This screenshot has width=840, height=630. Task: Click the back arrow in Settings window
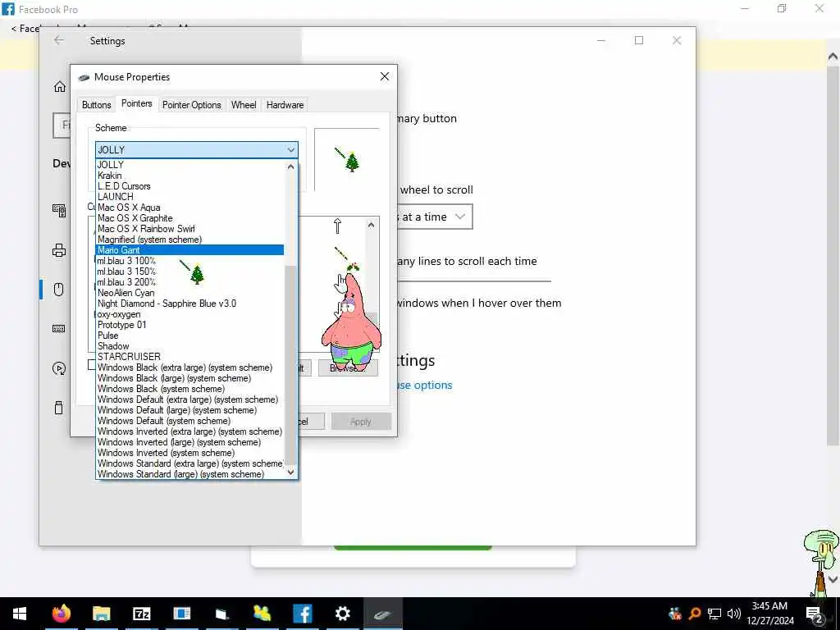[x=58, y=41]
